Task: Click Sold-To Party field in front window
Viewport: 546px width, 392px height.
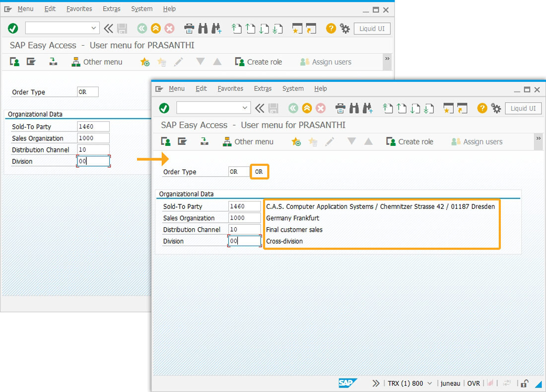Action: (244, 206)
